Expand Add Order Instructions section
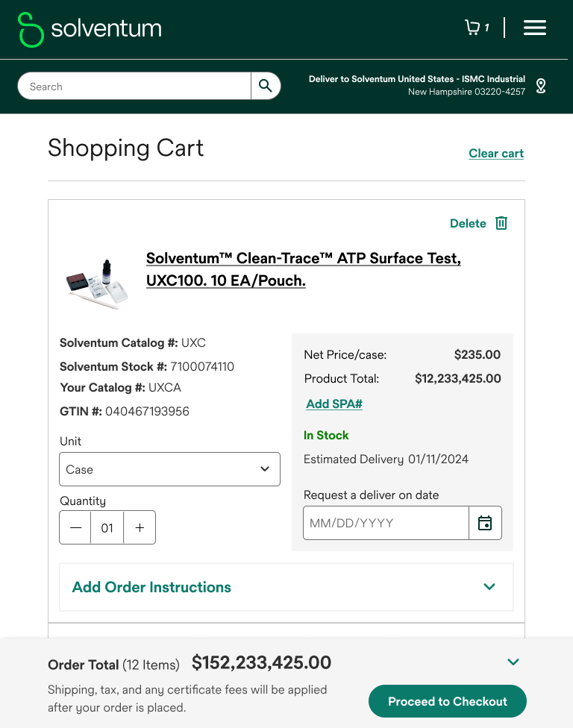Screen dimensions: 573x728 tap(286, 587)
